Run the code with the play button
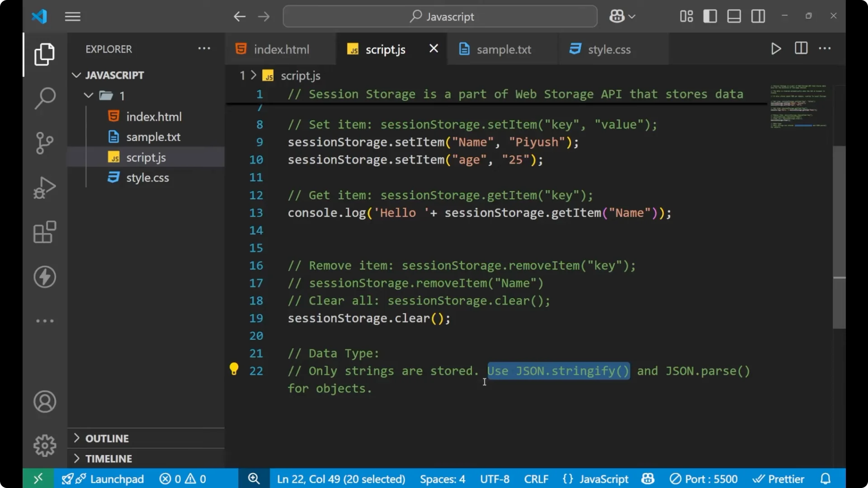The image size is (868, 488). [776, 48]
